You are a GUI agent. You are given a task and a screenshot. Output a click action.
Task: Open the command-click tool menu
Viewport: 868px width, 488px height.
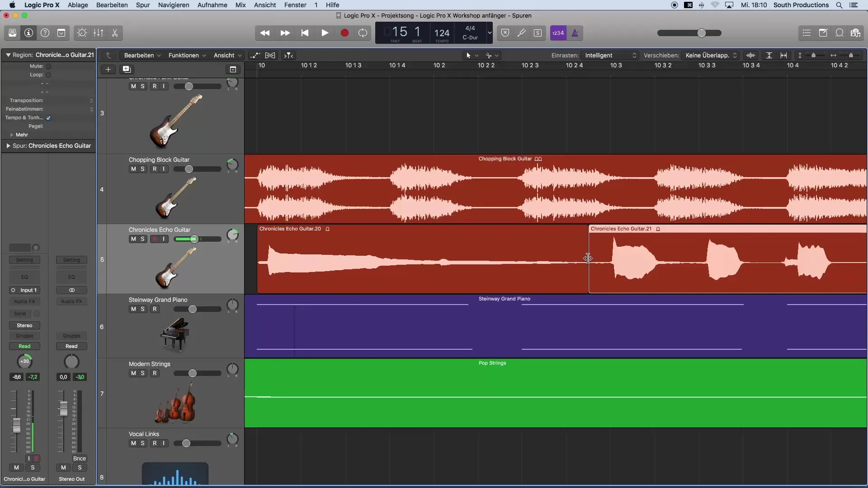tap(492, 56)
